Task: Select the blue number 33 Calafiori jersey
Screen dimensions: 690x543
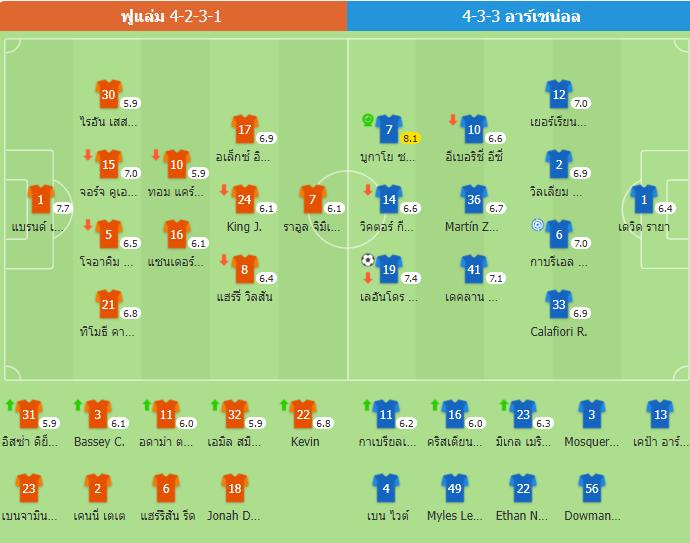Action: pyautogui.click(x=559, y=305)
